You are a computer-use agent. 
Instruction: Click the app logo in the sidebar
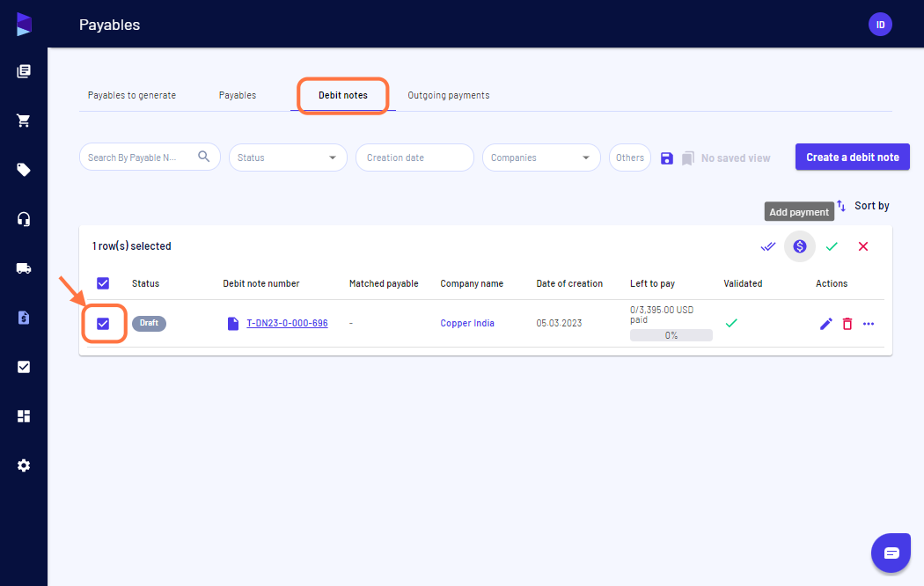[24, 24]
